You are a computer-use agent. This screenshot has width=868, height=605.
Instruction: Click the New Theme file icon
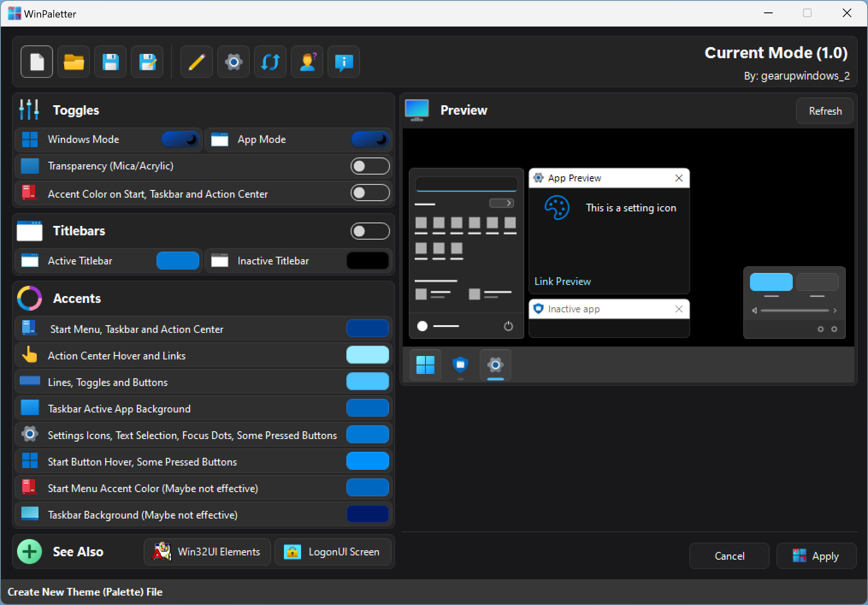(x=37, y=62)
